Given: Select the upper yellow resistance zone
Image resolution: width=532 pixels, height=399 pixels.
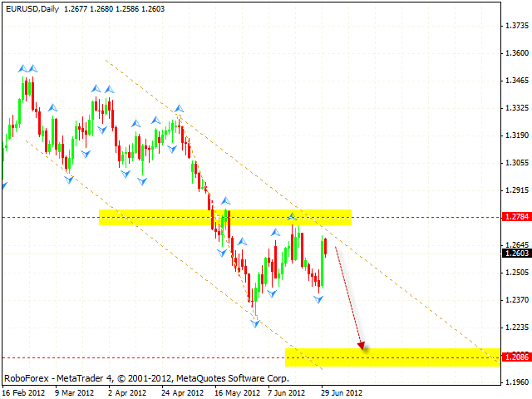Looking at the screenshot, I should (x=224, y=217).
